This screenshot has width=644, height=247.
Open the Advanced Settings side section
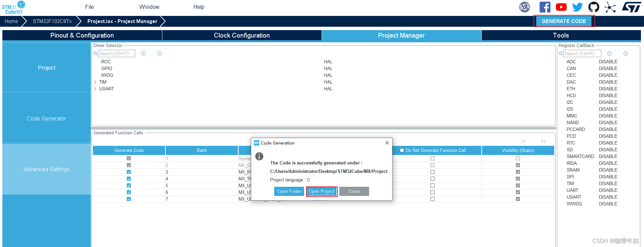(x=46, y=169)
